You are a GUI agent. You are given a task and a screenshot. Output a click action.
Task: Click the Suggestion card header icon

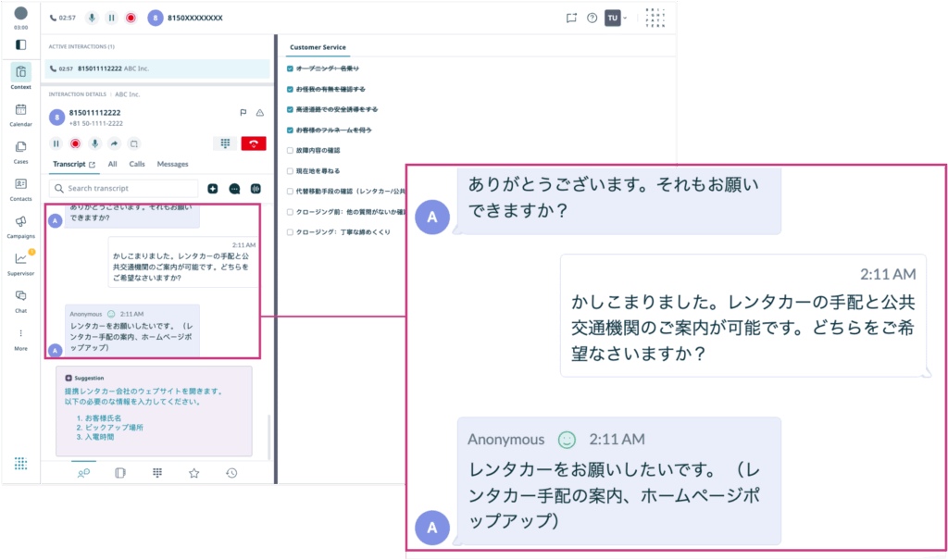69,378
